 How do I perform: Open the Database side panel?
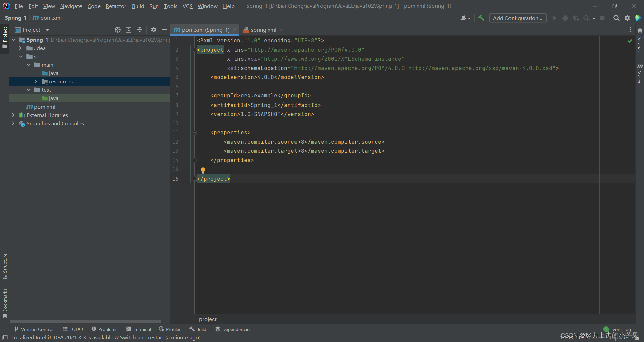click(x=639, y=42)
